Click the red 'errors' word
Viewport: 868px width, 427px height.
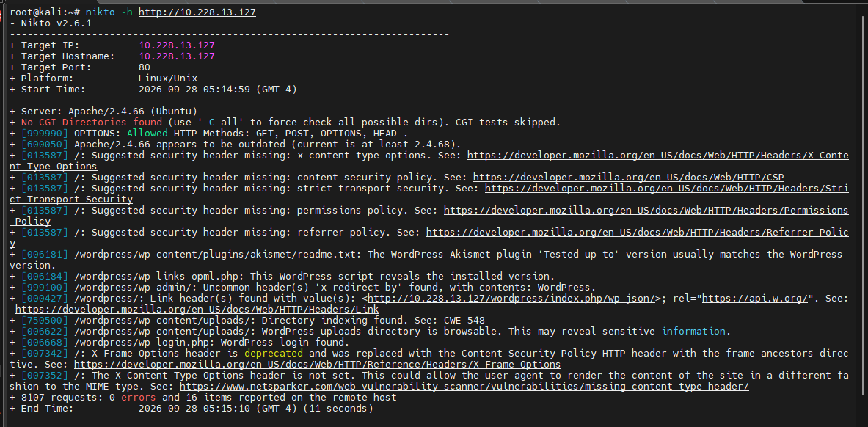click(139, 398)
